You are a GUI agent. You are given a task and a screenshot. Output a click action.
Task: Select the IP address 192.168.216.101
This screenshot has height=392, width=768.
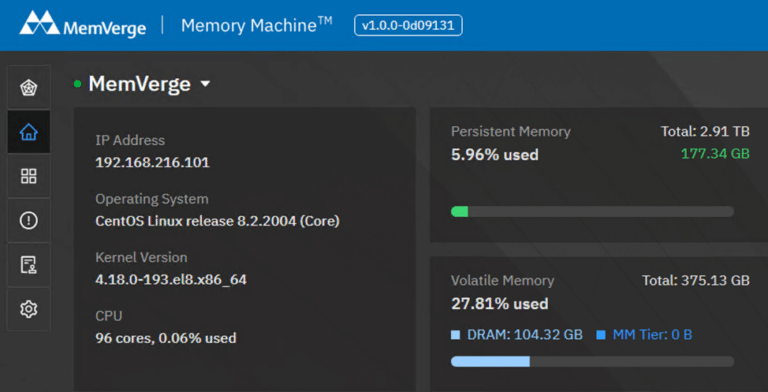(152, 163)
